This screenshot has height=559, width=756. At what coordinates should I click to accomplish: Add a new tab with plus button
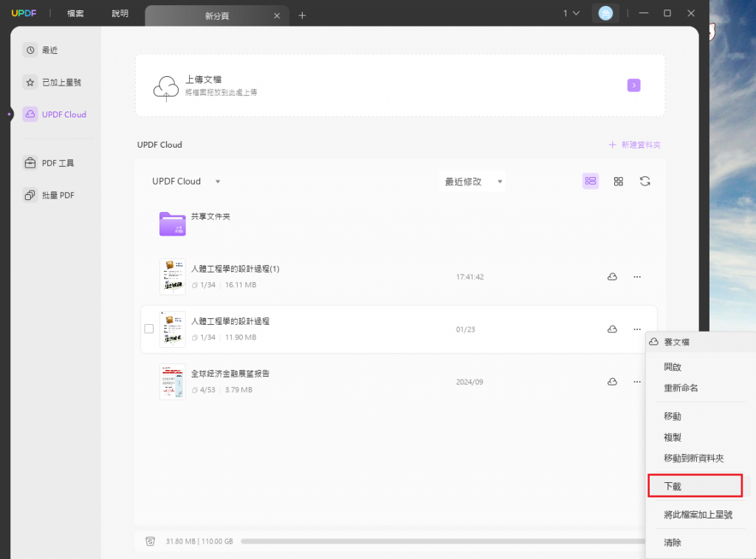click(x=302, y=16)
